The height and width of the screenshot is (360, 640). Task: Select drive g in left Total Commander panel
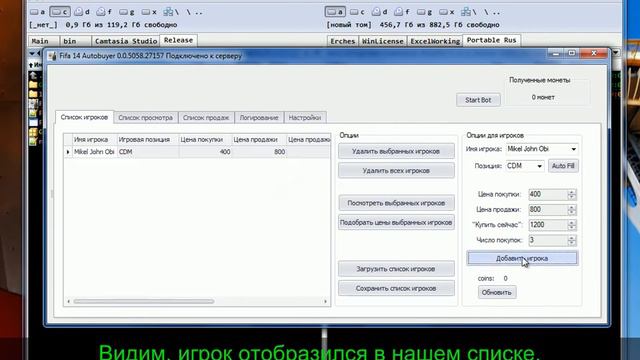[x=127, y=12]
